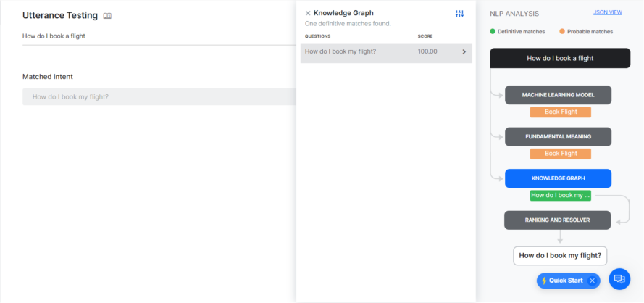Screen dimensions: 644x303
Task: Close the Knowledge Graph panel
Action: (308, 13)
